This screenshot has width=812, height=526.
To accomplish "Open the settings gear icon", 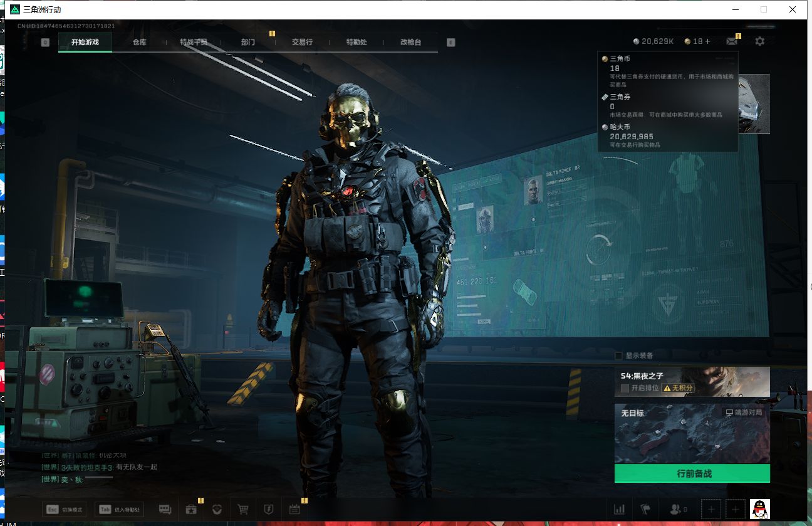I will 760,41.
